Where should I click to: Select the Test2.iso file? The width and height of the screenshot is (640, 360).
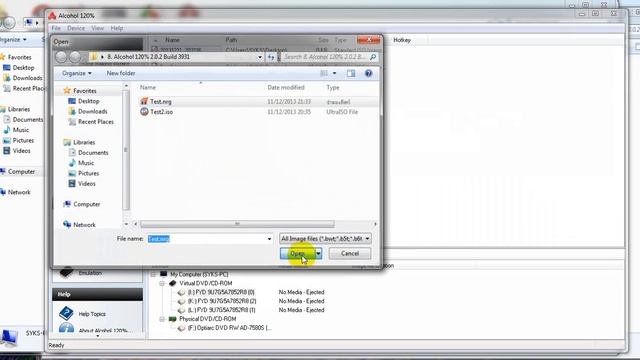[x=162, y=112]
